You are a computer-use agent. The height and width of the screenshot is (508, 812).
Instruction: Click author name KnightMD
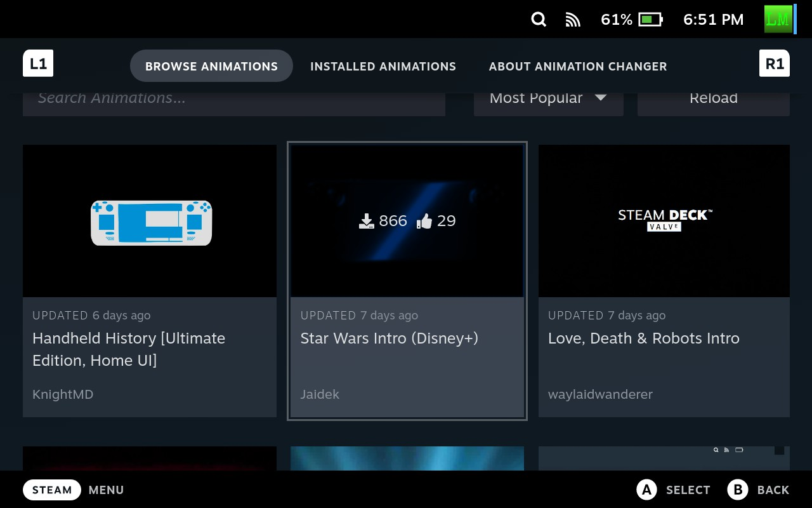coord(63,394)
